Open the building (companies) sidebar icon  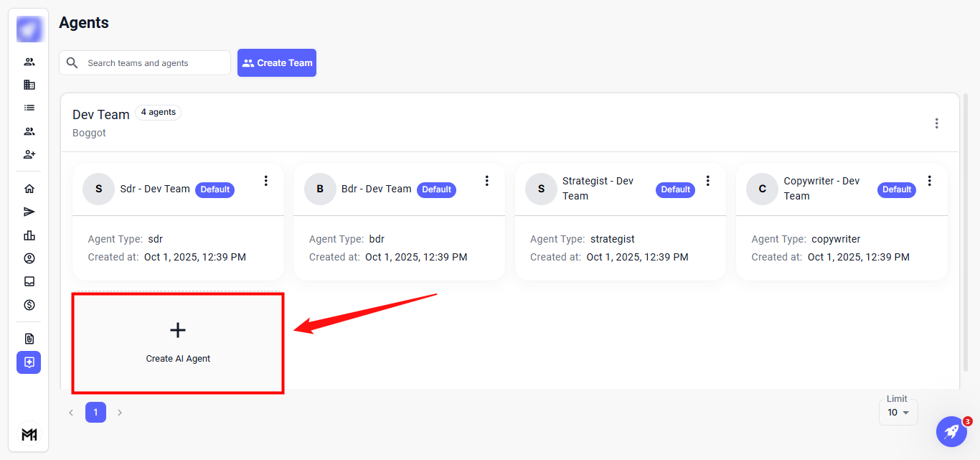[x=29, y=85]
